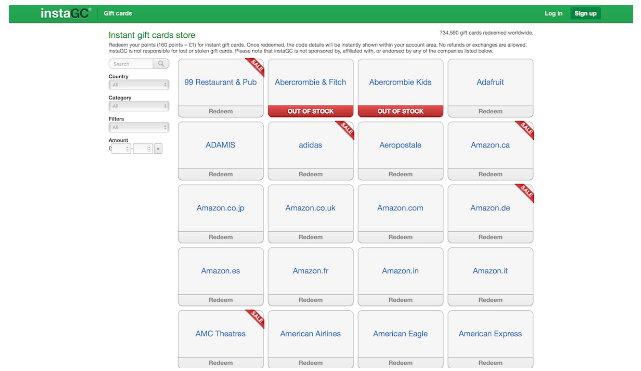Open Adafruit gift card

[x=491, y=82]
